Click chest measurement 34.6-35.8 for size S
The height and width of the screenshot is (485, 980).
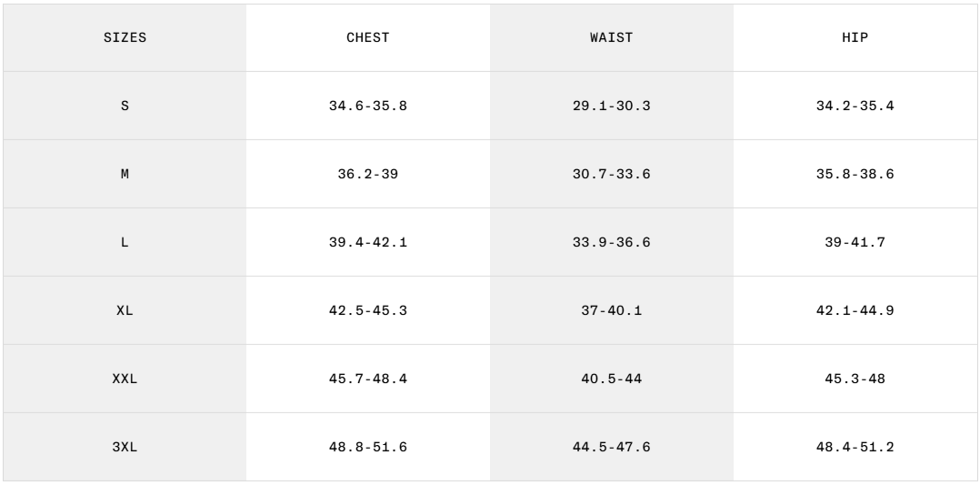tap(367, 106)
